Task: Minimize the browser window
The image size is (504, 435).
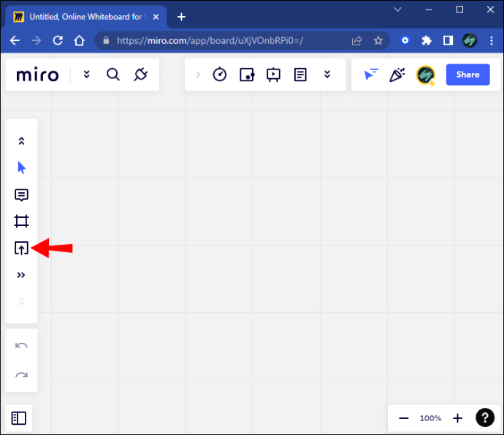Action: pyautogui.click(x=429, y=10)
